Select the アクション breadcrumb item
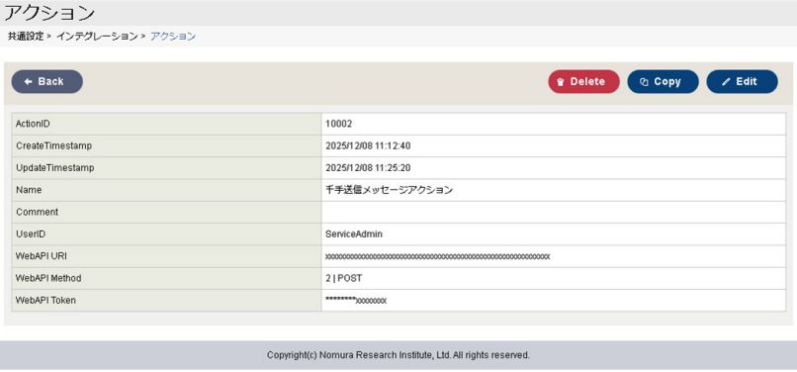Screen dimensions: 797x372 (x=173, y=37)
